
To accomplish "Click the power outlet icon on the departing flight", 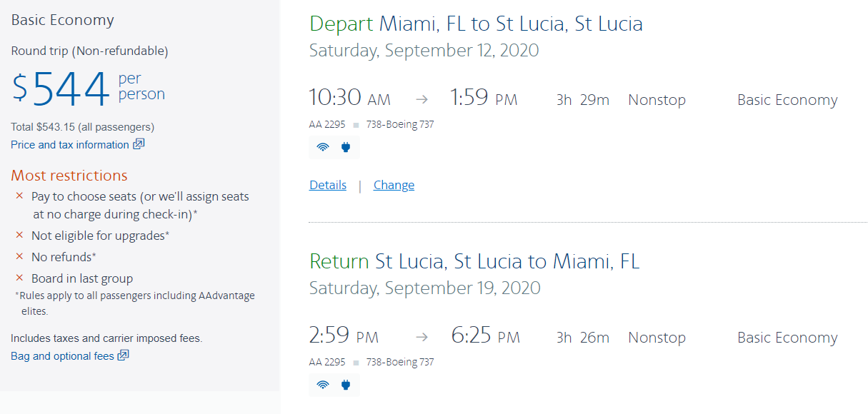I will (x=346, y=148).
